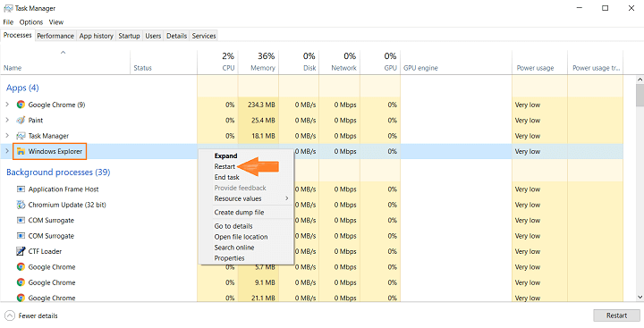Click the Chromium Update (32 bit) icon
Image resolution: width=644 pixels, height=328 pixels.
coord(21,205)
